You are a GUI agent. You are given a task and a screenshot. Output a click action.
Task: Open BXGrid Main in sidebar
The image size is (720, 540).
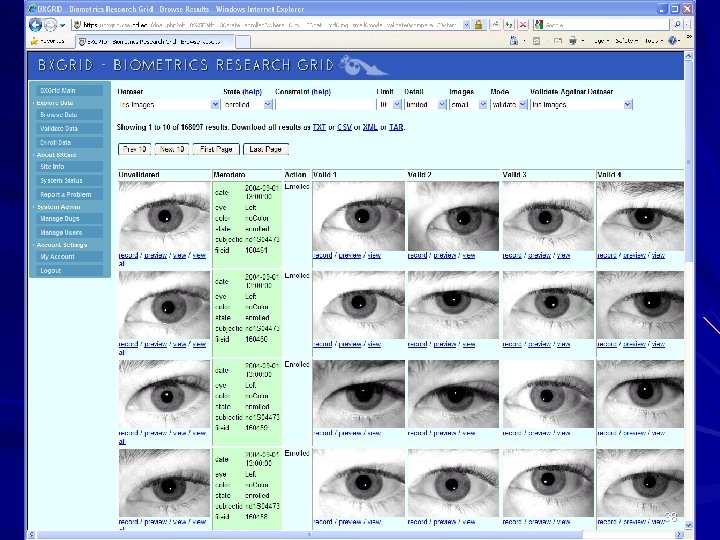pos(69,90)
